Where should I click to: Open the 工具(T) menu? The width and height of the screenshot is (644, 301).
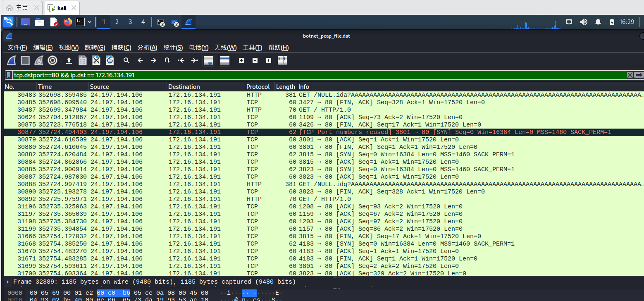pos(253,48)
